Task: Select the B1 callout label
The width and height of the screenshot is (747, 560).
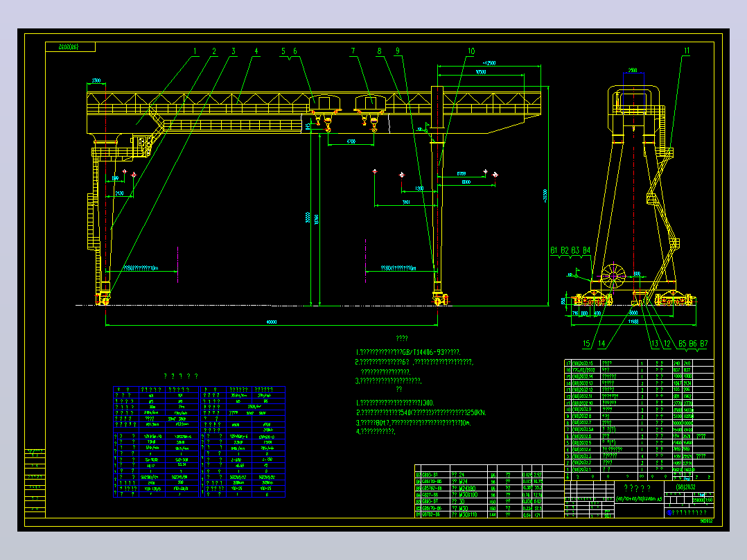Action: (x=554, y=250)
